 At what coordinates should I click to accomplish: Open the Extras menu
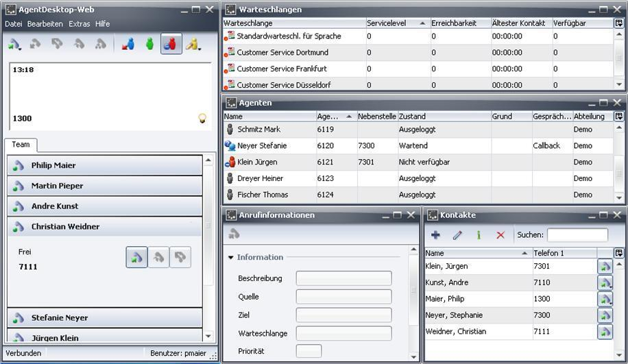coord(79,24)
